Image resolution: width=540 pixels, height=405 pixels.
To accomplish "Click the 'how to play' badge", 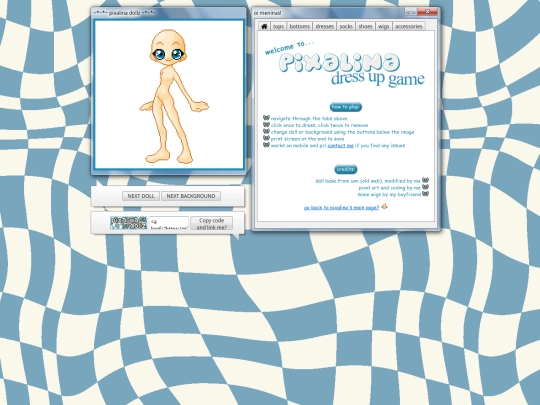I will tap(345, 107).
